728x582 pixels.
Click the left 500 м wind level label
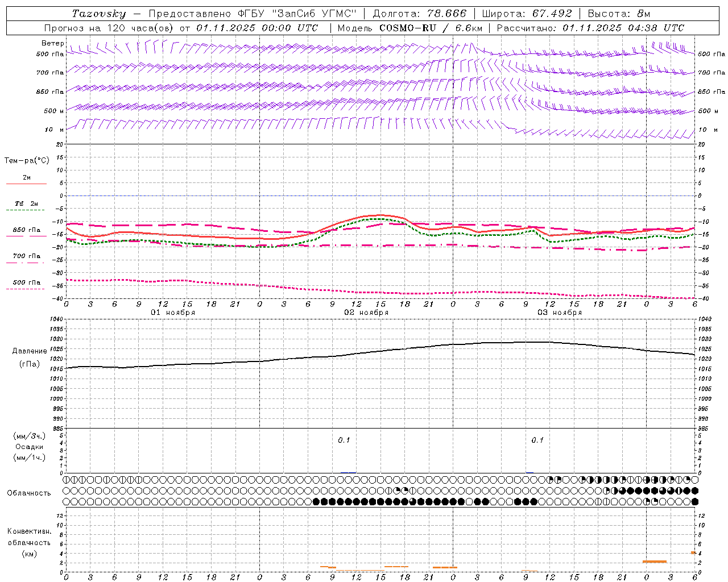[53, 111]
